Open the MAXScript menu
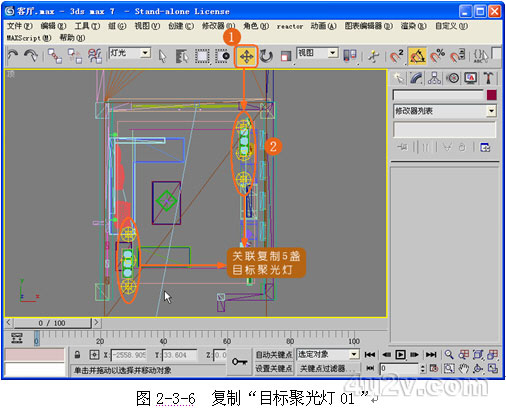 [29, 38]
